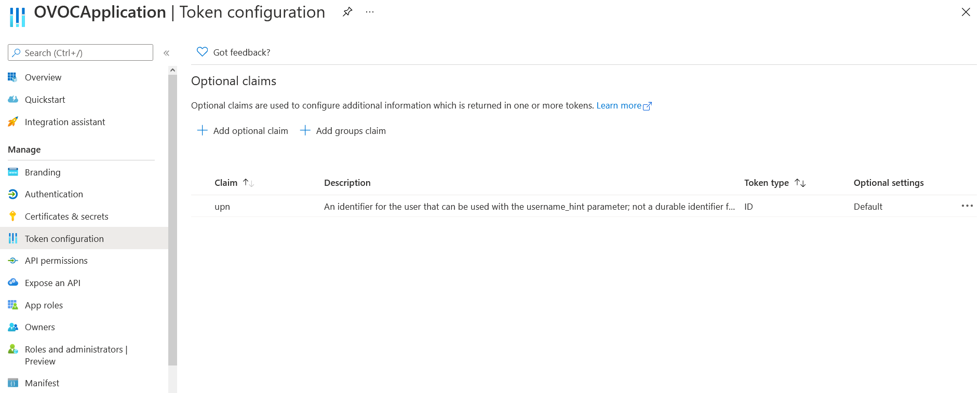Click the Integration assistant rocket icon

13,122
